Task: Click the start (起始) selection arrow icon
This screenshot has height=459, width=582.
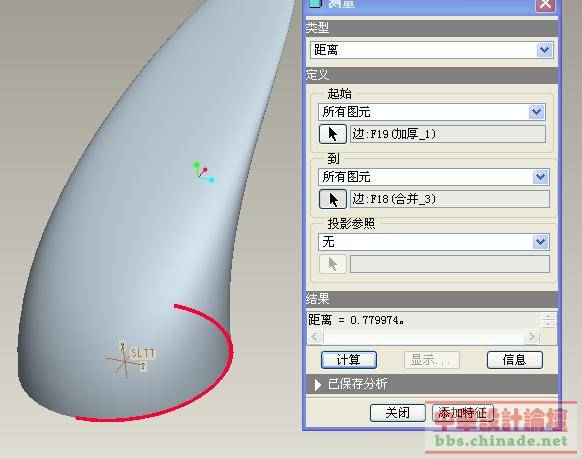Action: 333,134
